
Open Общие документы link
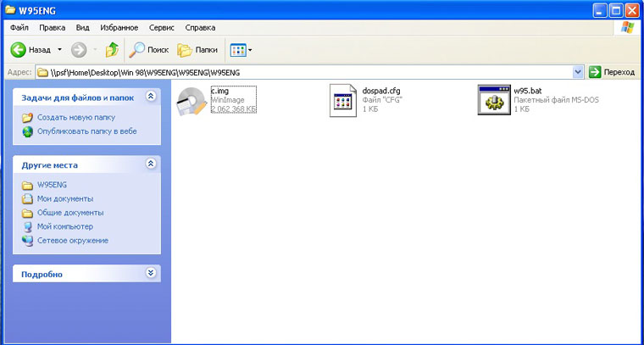(x=70, y=213)
